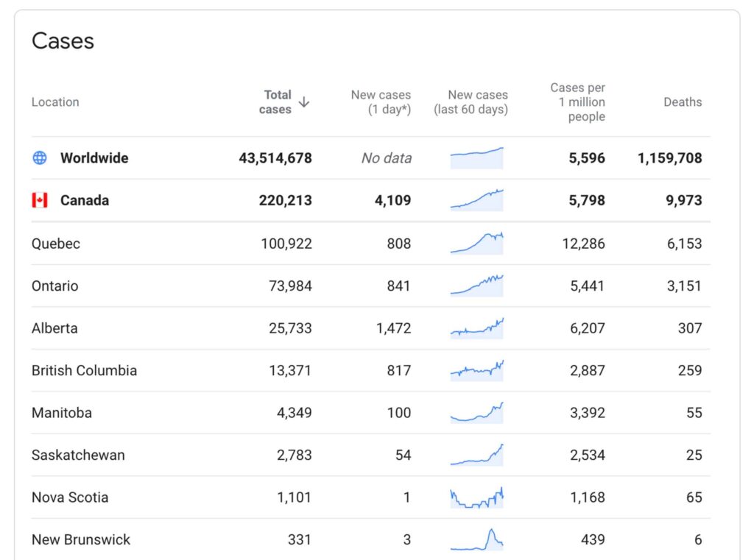
Task: Sort table by Total cases column
Action: pyautogui.click(x=277, y=102)
